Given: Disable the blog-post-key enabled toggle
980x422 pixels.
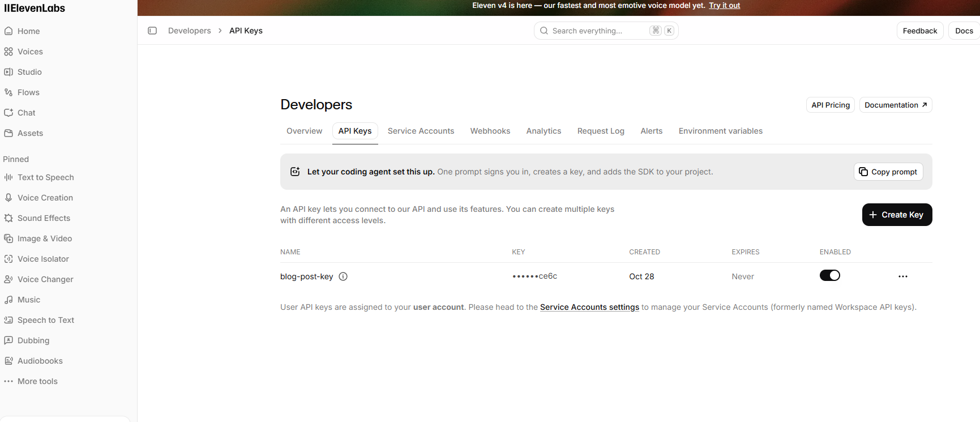Looking at the screenshot, I should (x=830, y=275).
